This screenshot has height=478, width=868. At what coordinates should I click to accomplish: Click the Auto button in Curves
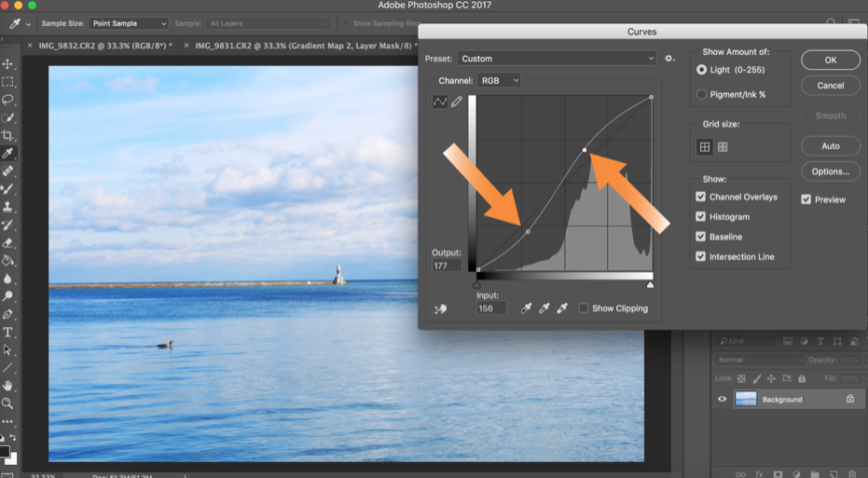pos(831,146)
